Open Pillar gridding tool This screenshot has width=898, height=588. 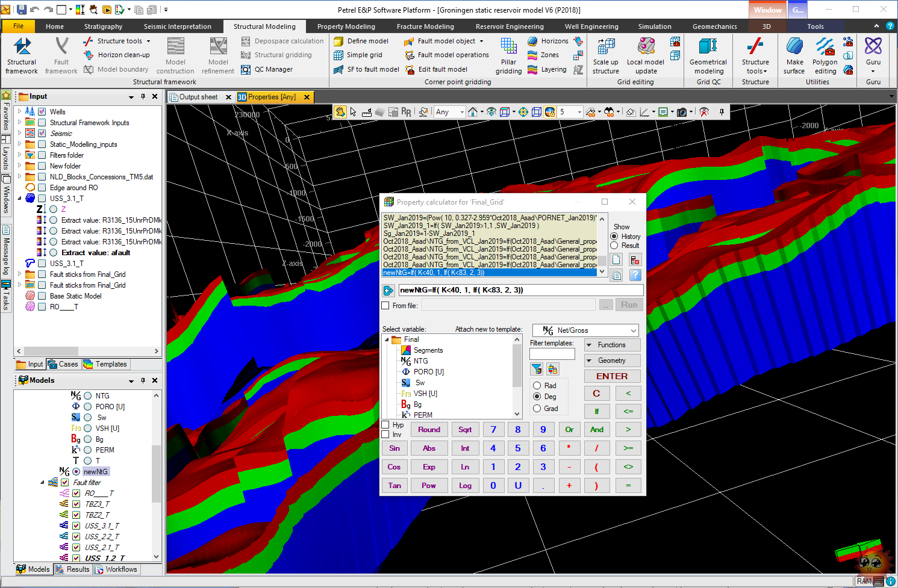(508, 56)
